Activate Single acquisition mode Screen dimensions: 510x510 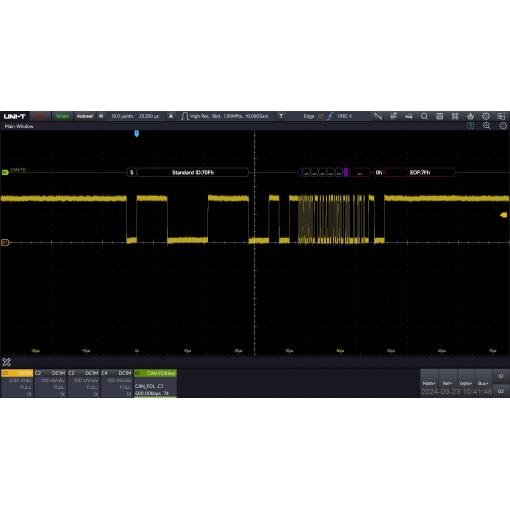coord(62,116)
